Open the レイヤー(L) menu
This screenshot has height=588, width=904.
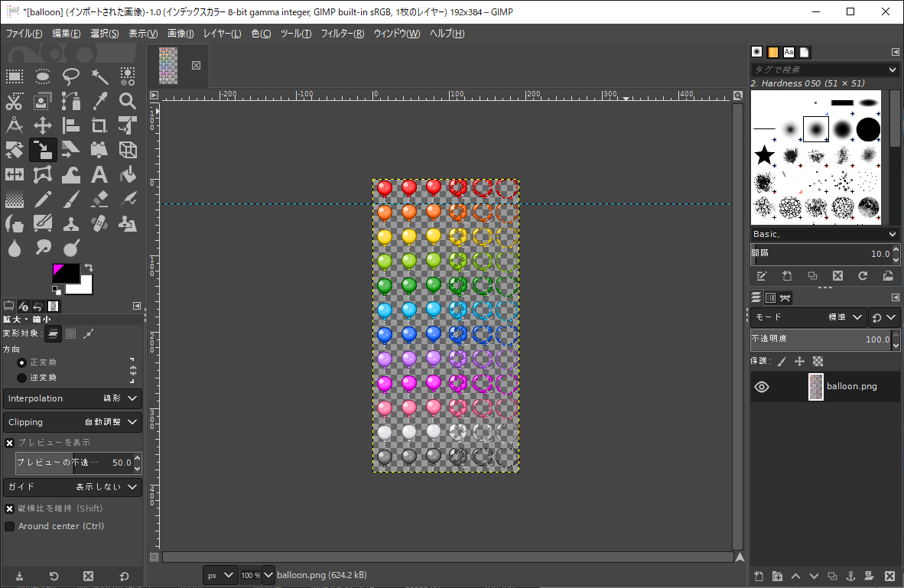pyautogui.click(x=222, y=34)
